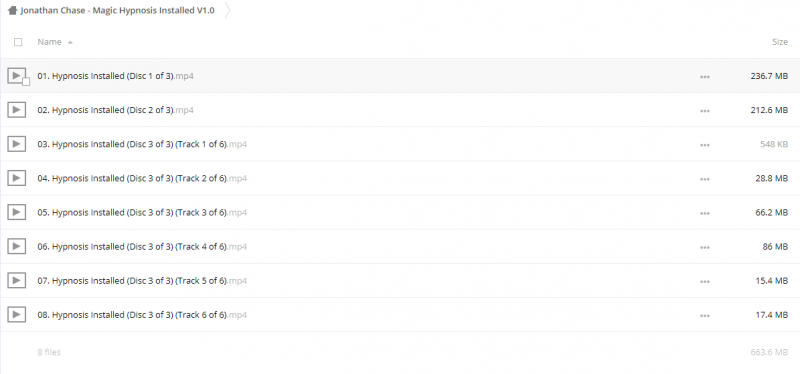Viewport: 800px width, 374px height.
Task: Click the video icon for 03. Track 1 of 6
Action: point(16,144)
